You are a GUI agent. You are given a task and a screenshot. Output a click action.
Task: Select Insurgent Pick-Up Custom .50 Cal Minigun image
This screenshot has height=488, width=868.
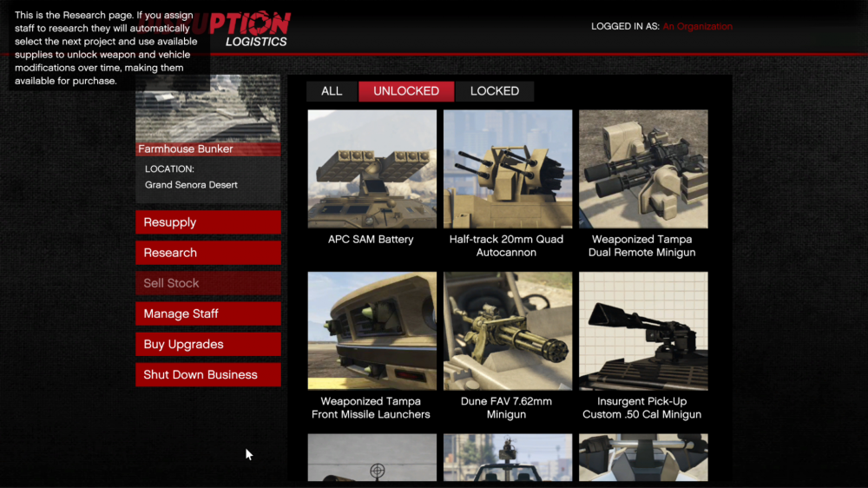[643, 331]
